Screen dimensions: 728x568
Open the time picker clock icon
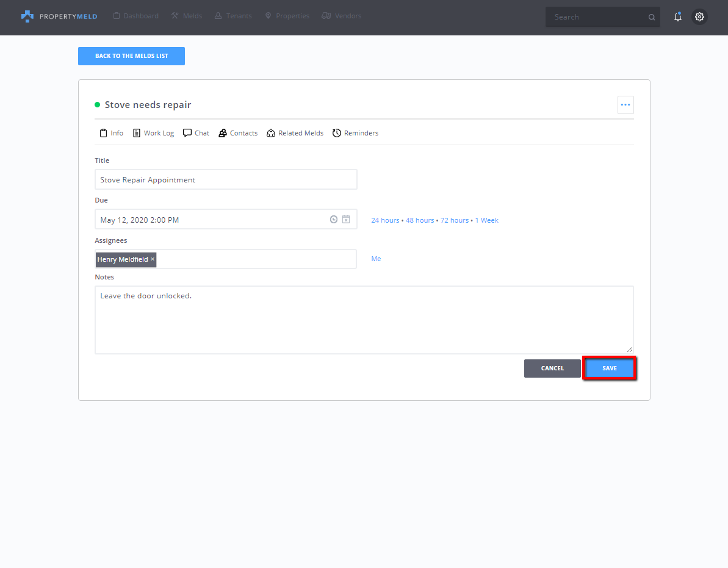tap(334, 220)
